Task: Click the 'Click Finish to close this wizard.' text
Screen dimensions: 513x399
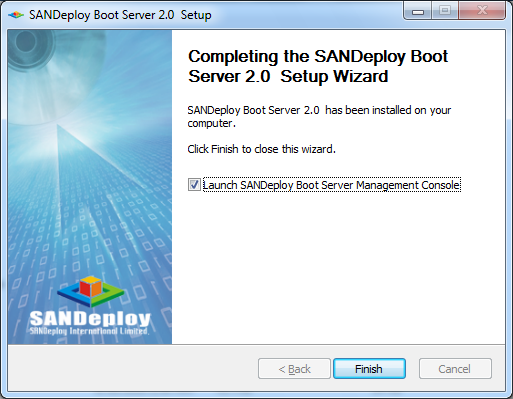Action: click(261, 149)
